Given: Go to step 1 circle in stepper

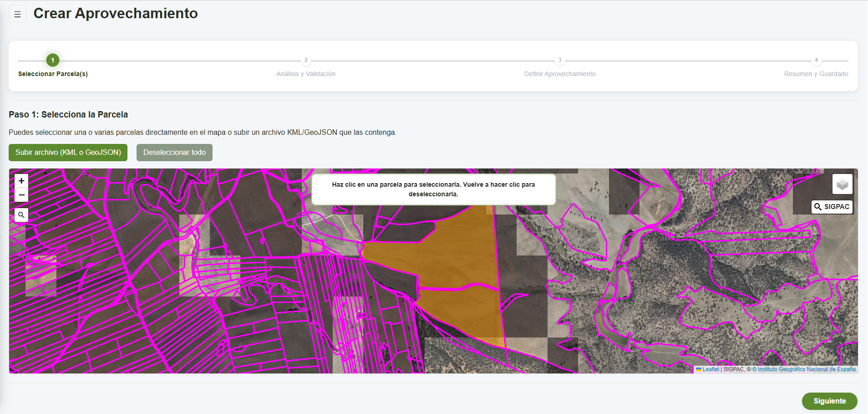Looking at the screenshot, I should pos(53,60).
